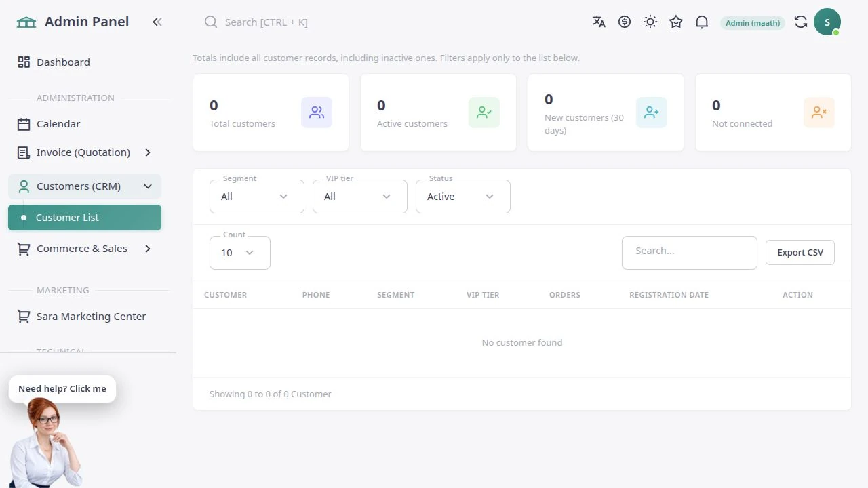Open the Count per page dropdown

point(240,253)
